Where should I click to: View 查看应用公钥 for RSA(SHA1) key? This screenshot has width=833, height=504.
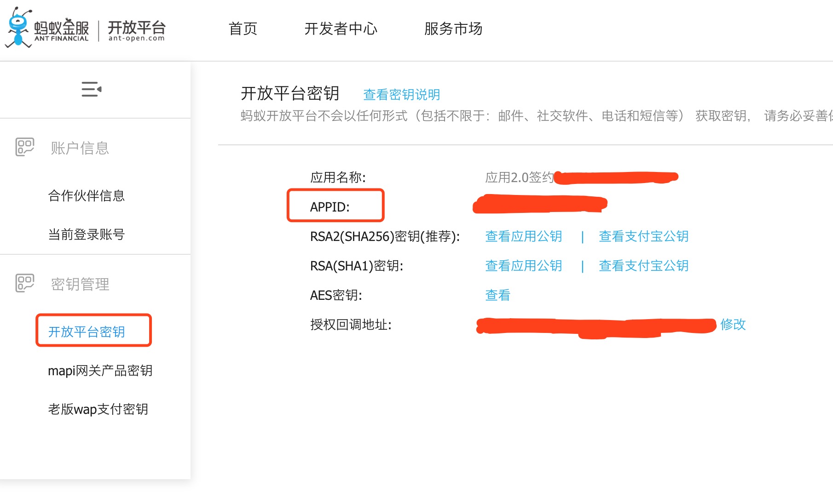click(524, 265)
